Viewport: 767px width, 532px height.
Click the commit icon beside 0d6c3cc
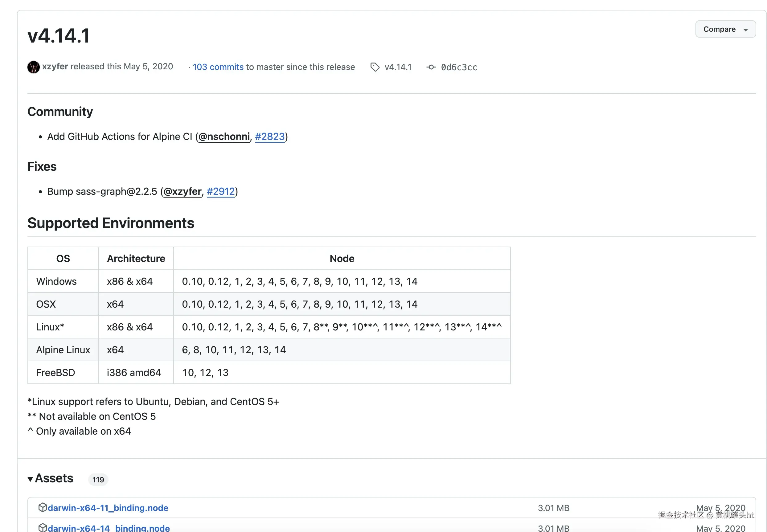pos(431,67)
